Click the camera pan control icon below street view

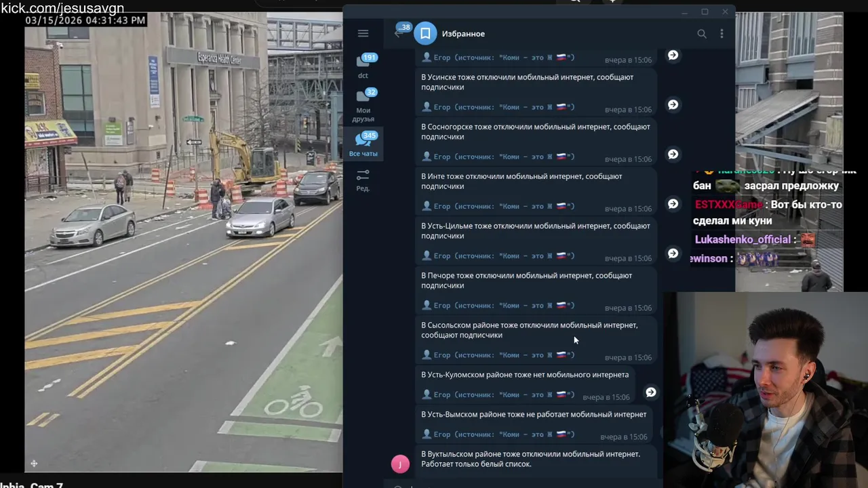[x=34, y=464]
